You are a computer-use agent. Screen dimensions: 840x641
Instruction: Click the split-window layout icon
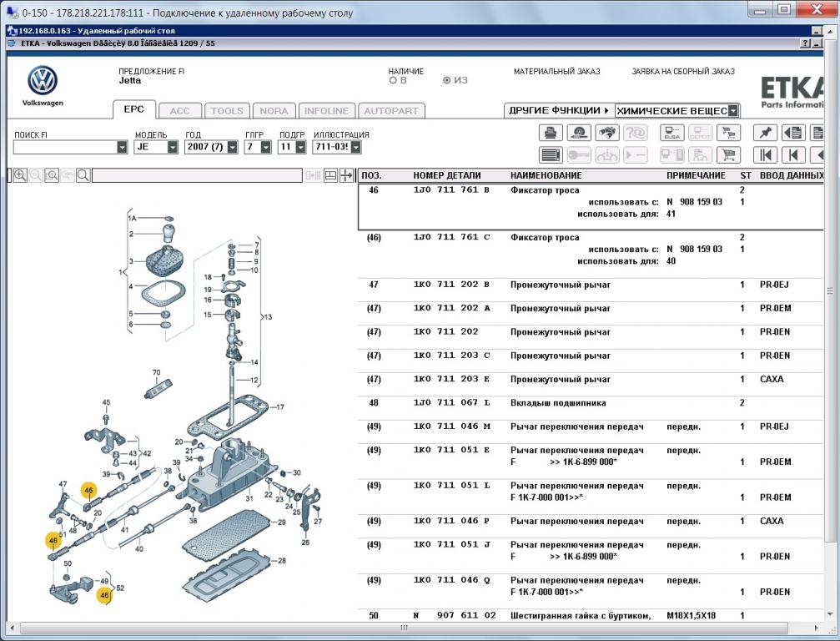(330, 175)
